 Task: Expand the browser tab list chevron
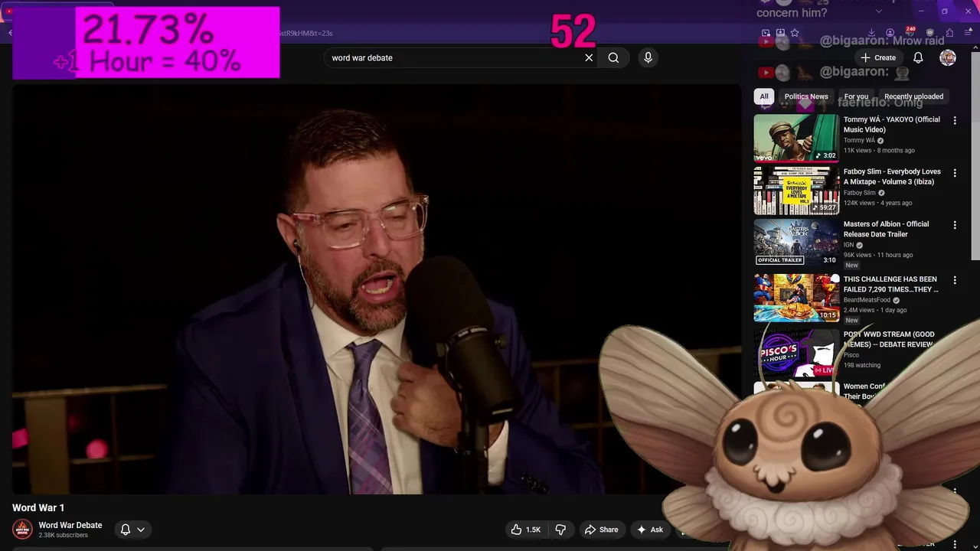point(878,11)
